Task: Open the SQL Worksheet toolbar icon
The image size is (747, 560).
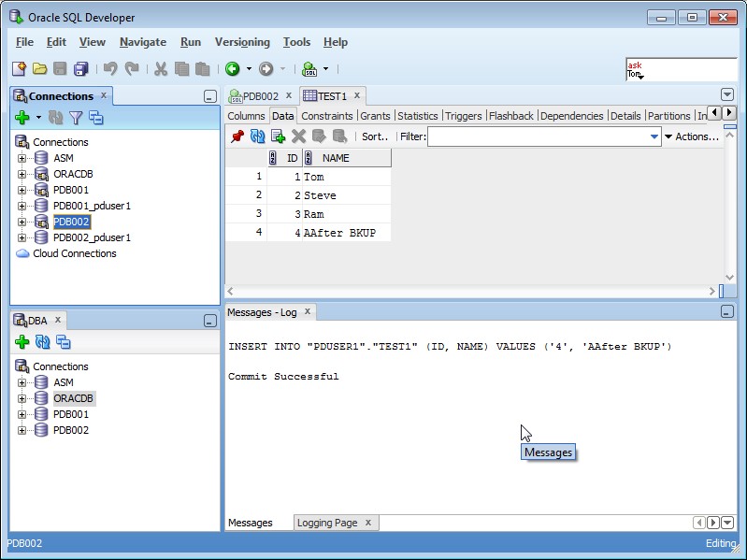Action: pos(309,69)
